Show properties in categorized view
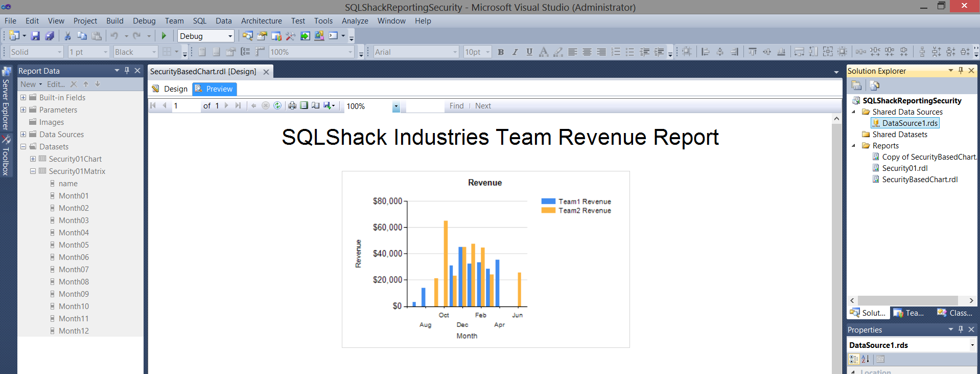The width and height of the screenshot is (980, 374). point(854,359)
